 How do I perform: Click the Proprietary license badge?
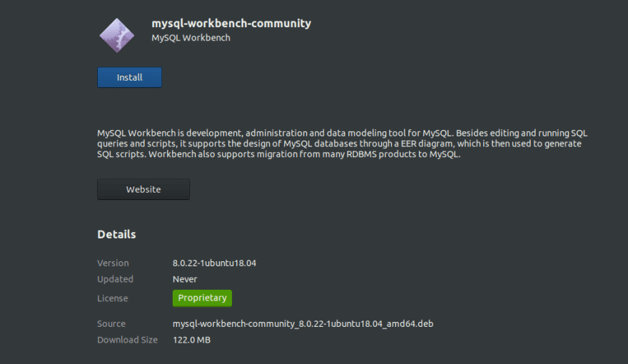(202, 298)
